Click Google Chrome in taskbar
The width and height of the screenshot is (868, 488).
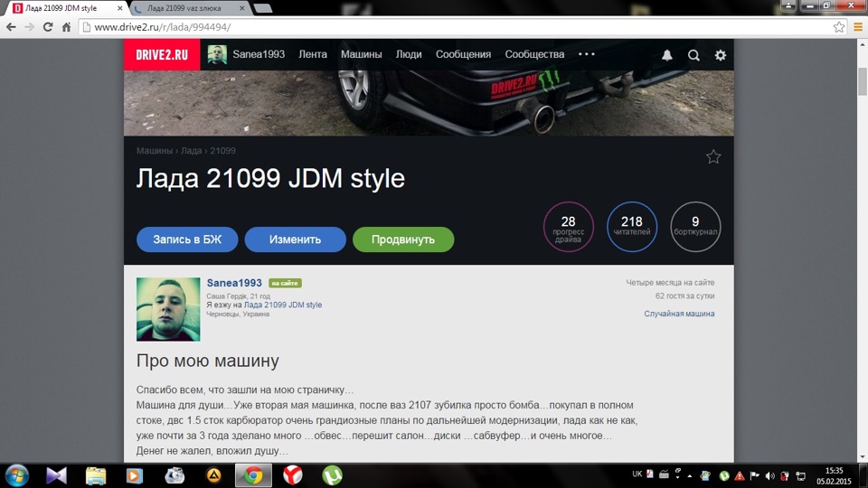pos(253,475)
